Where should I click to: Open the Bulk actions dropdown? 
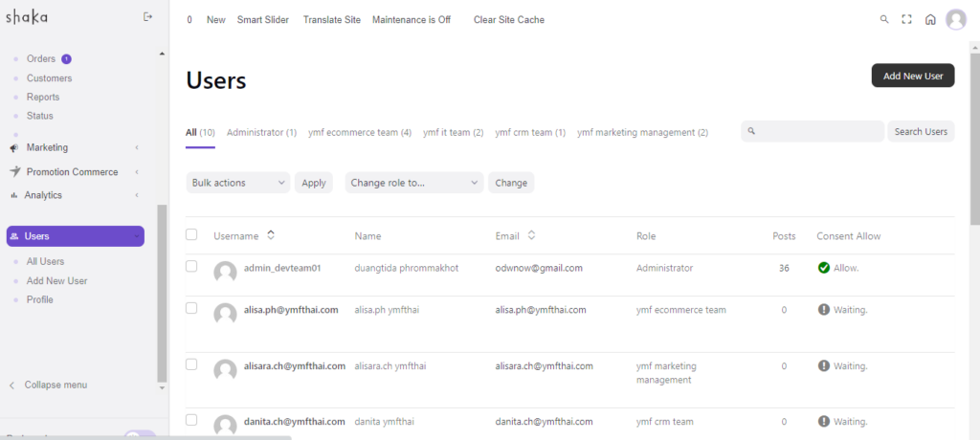pos(237,183)
